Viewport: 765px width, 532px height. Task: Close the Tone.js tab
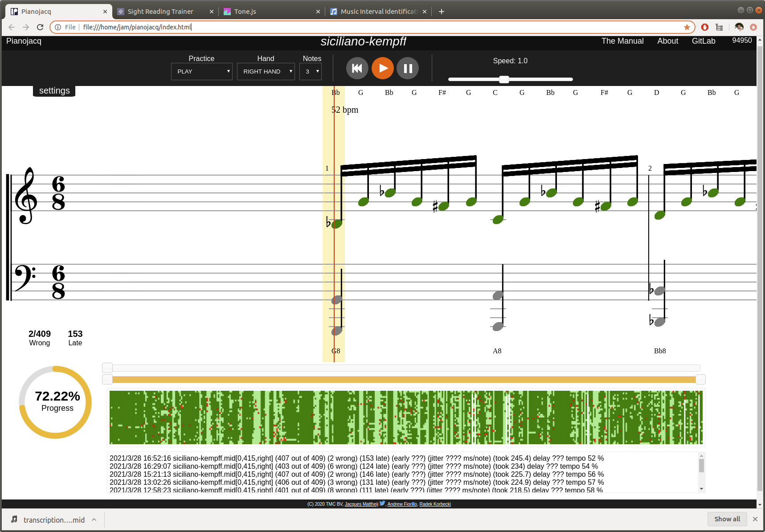click(318, 12)
